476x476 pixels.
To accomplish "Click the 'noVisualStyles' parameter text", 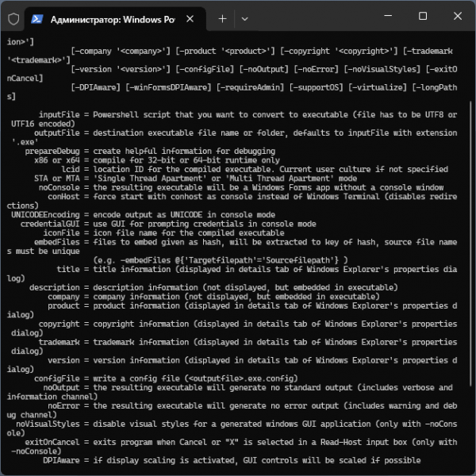I will [x=48, y=424].
